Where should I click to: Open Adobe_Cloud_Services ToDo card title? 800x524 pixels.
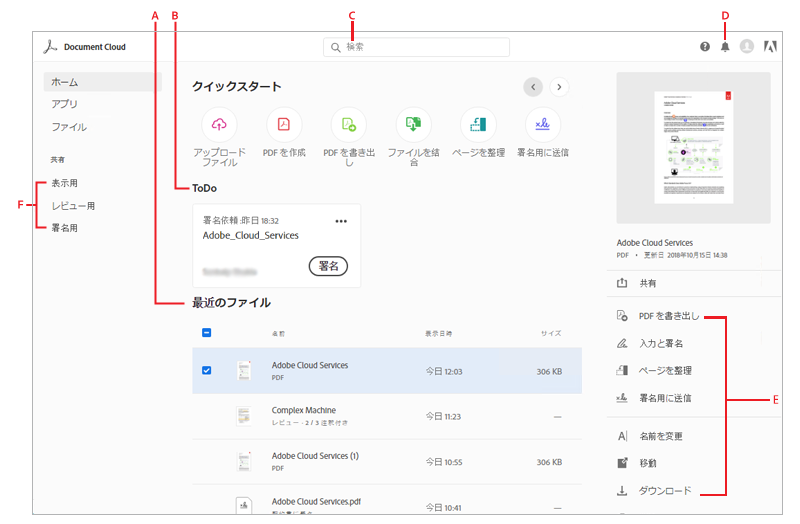(251, 236)
